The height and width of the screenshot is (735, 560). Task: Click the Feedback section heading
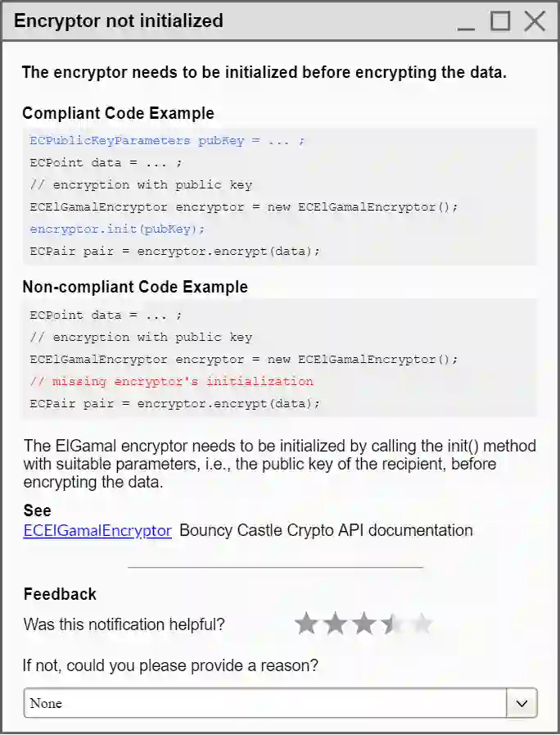[x=60, y=594]
